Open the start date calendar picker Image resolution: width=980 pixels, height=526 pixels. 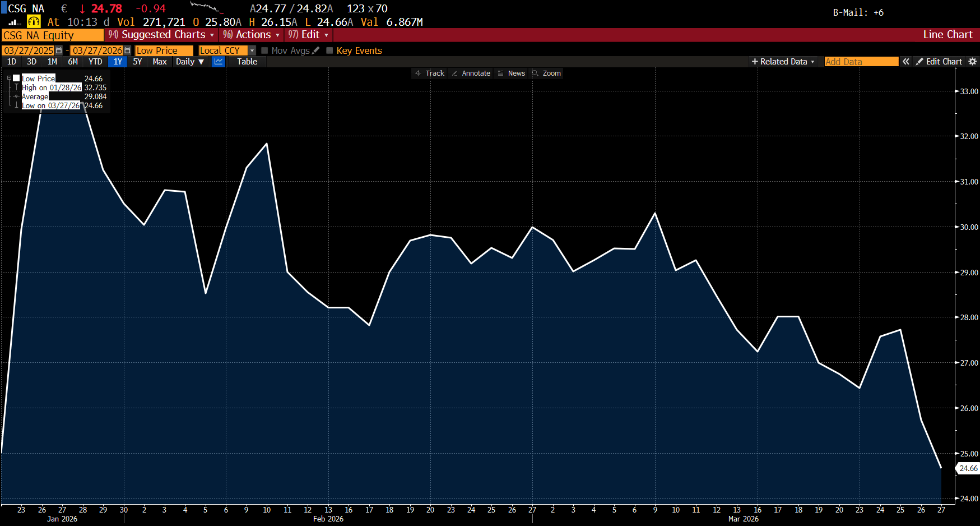coord(59,50)
